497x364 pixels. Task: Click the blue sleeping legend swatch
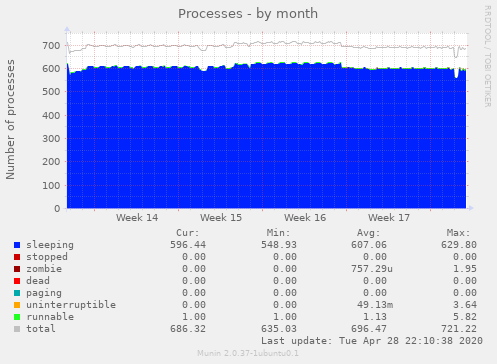17,245
